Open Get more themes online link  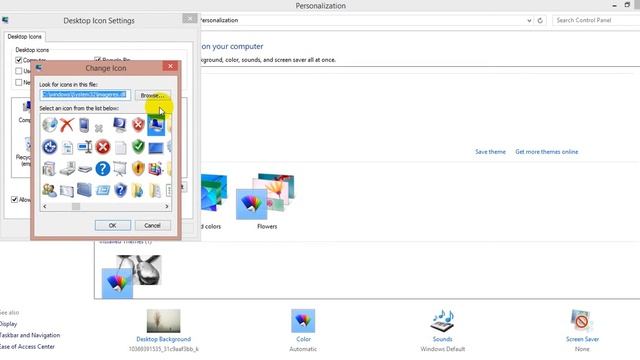point(547,152)
